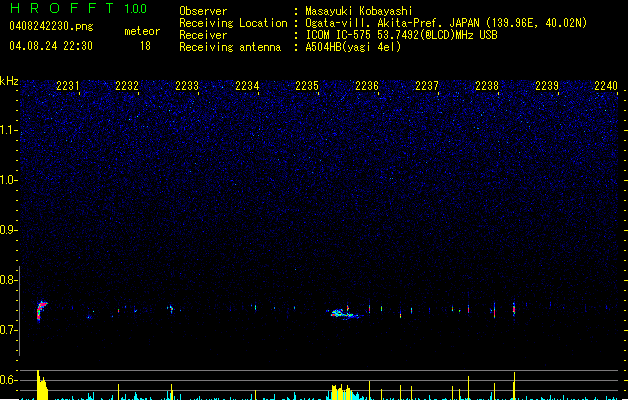Click the 'Receiving Location' label
The width and height of the screenshot is (629, 400).
tap(233, 23)
